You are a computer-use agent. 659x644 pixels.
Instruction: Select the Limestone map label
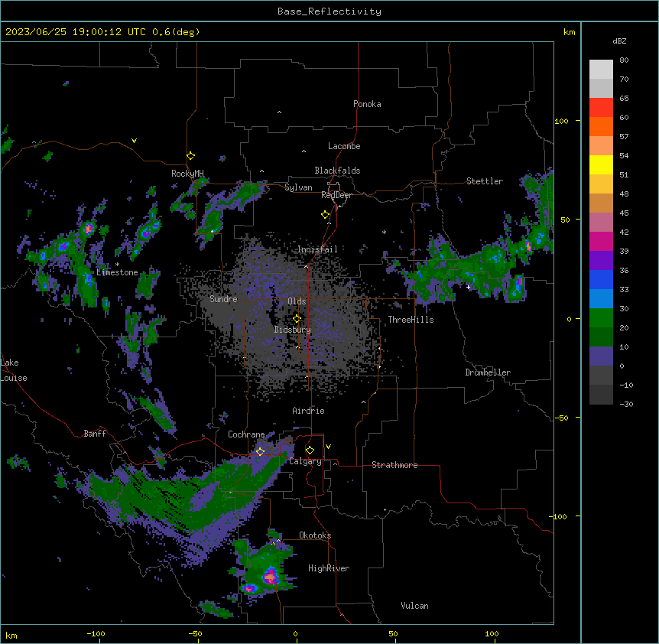pos(117,272)
